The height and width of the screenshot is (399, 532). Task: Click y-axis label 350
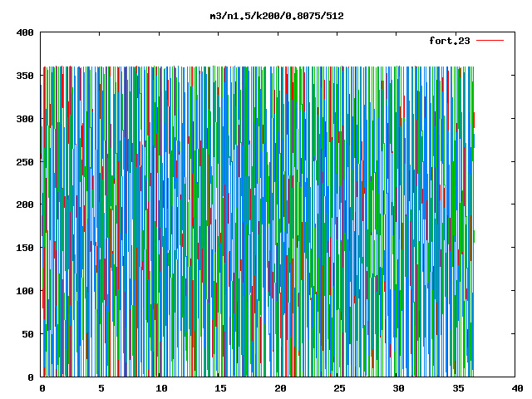click(x=25, y=76)
